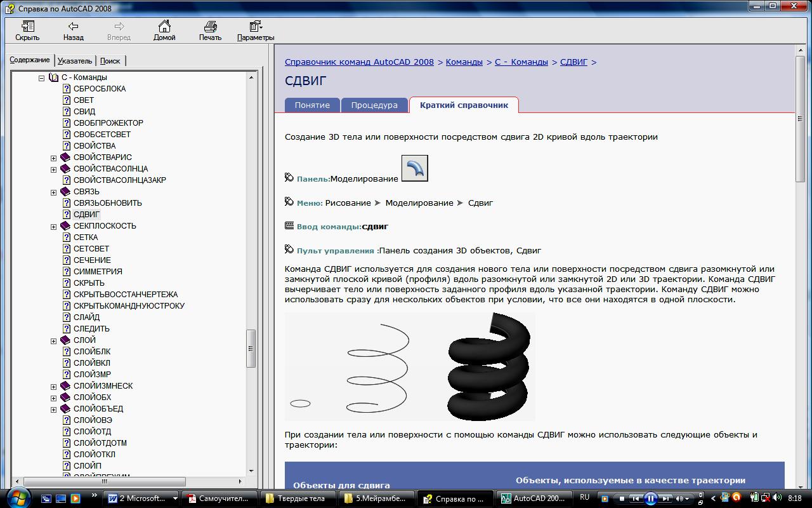Switch to the AutoCAD 200... taskbar button
Viewport: 812px width, 508px height.
pos(535,498)
